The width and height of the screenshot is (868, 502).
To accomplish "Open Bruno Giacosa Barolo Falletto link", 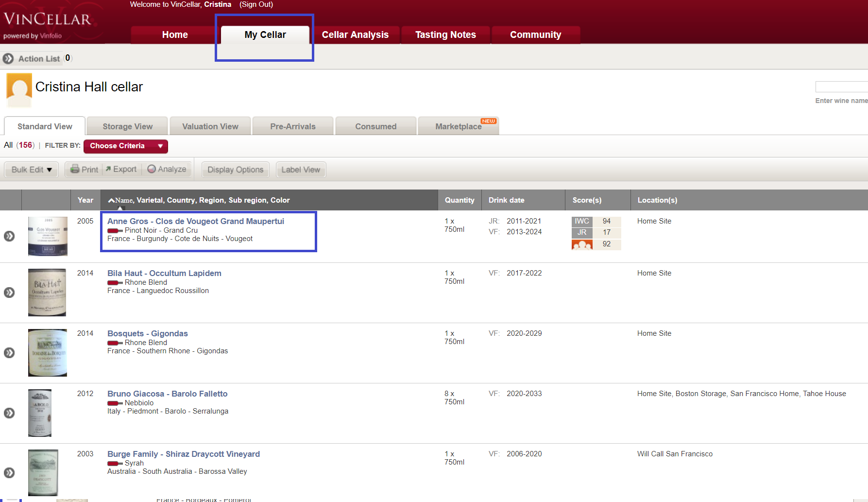I will pyautogui.click(x=168, y=394).
